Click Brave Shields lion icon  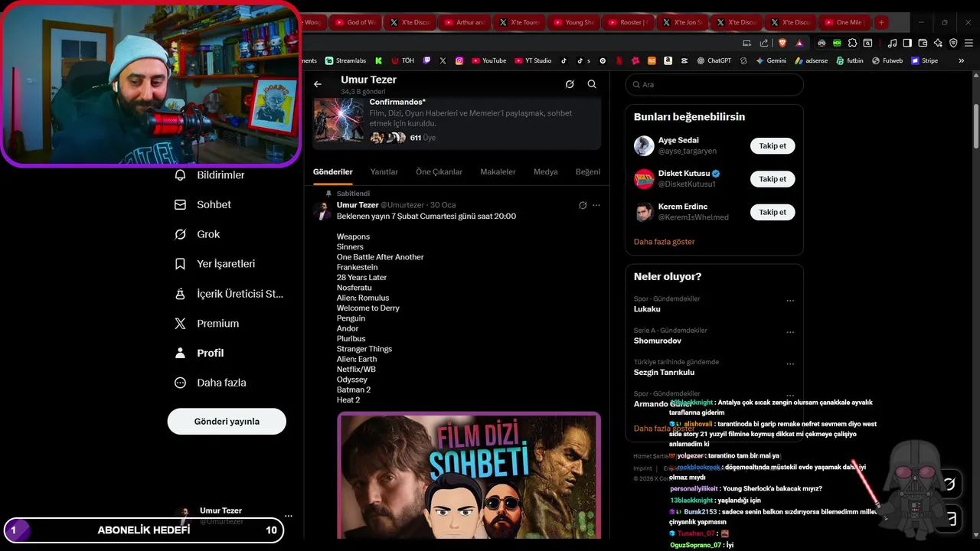(782, 43)
